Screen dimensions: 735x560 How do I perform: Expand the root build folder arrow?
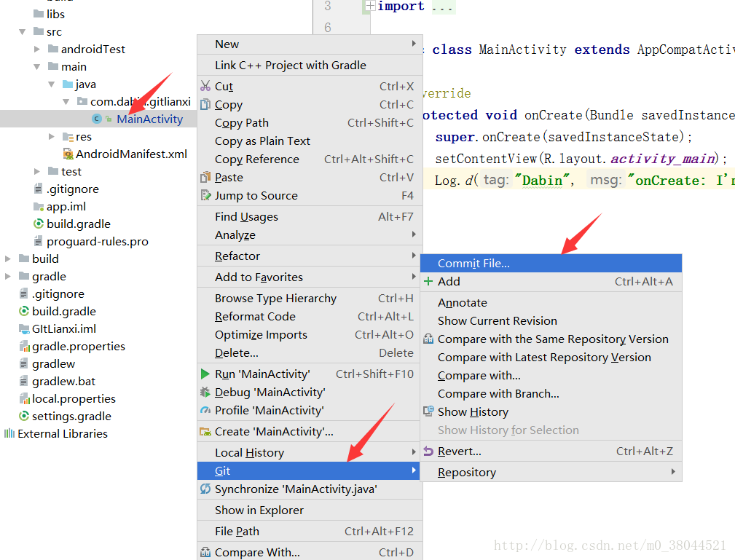coord(7,259)
